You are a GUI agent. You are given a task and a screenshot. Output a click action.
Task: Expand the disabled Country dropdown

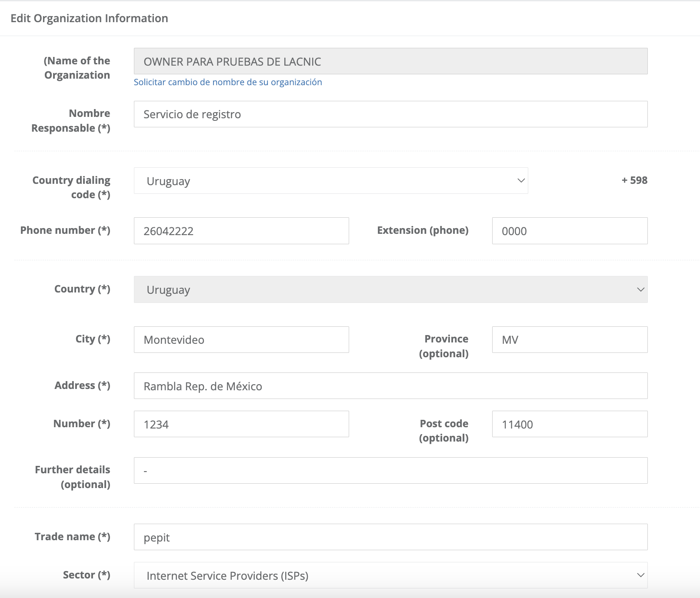coord(390,289)
